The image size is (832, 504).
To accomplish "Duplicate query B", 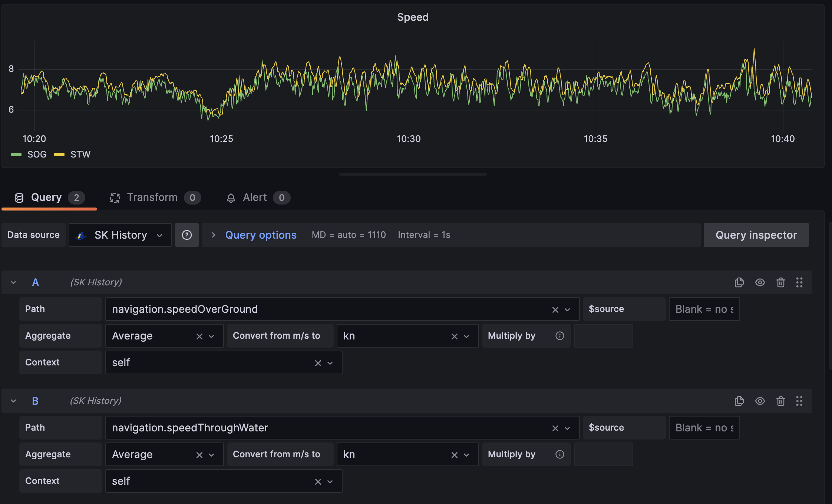I will (x=739, y=401).
